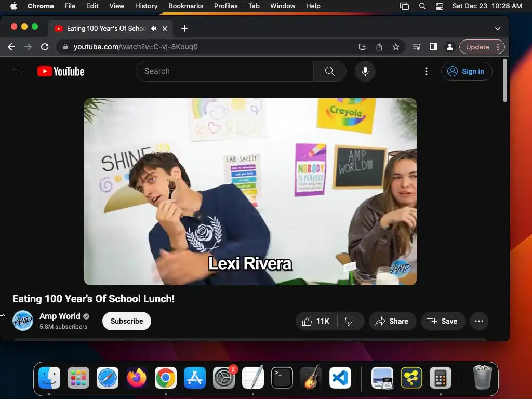
Task: Focus the YouTube Search field
Action: click(x=224, y=71)
